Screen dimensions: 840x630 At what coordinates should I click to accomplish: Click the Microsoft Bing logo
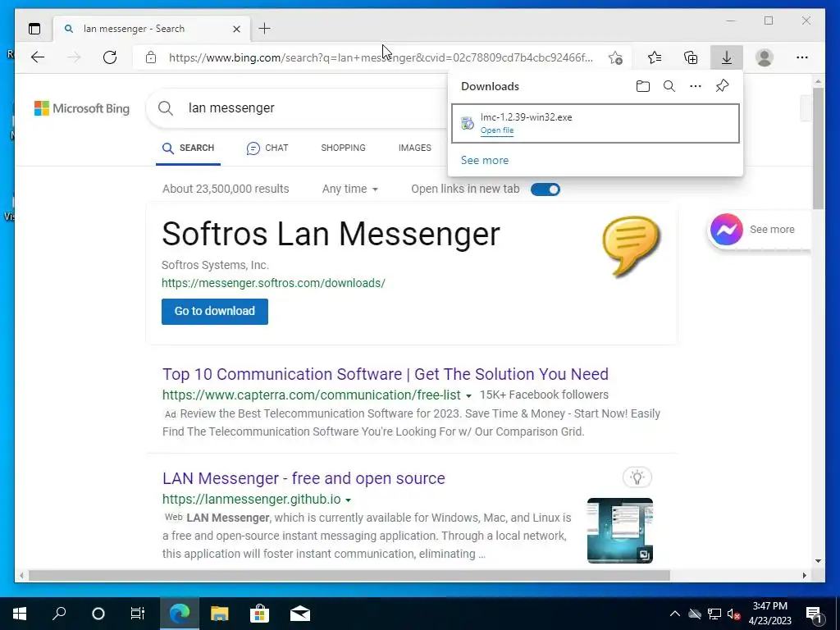click(82, 108)
